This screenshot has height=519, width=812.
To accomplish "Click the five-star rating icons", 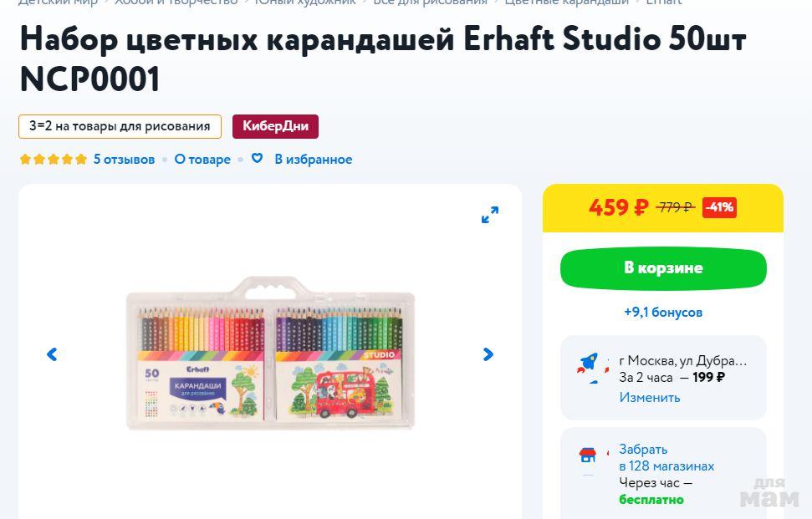I will (x=54, y=159).
